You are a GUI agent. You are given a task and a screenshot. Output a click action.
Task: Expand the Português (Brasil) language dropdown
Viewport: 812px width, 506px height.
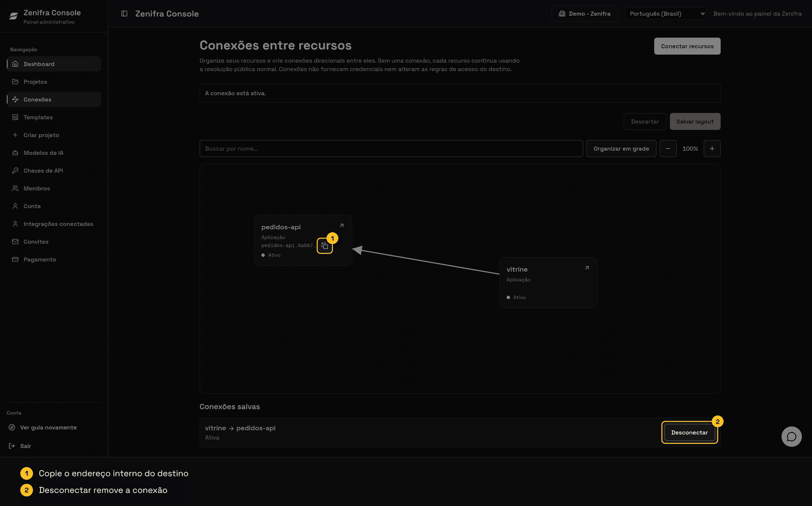(666, 14)
